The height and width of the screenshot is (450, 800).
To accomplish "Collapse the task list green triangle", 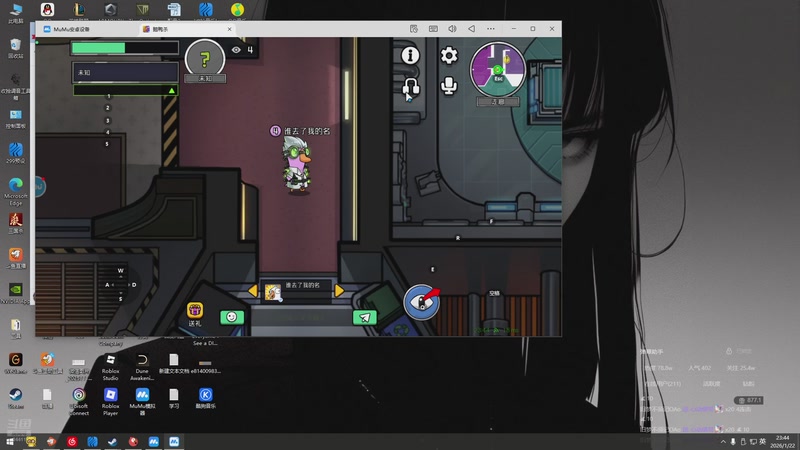I will 171,90.
